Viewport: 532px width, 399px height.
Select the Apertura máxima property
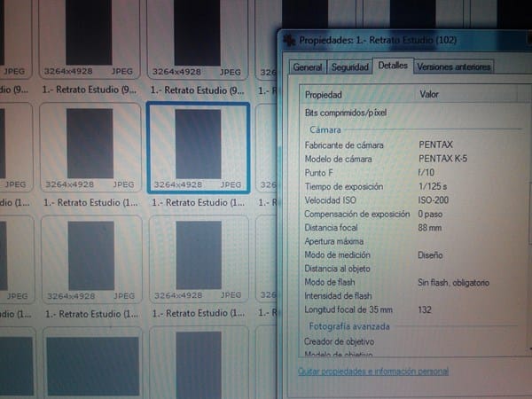click(334, 241)
